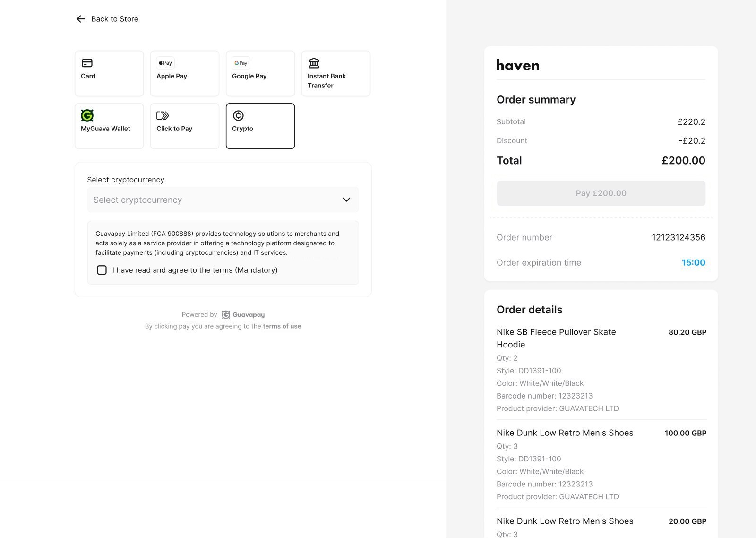Click the Apple Pay label
This screenshot has height=538, width=756.
172,76
